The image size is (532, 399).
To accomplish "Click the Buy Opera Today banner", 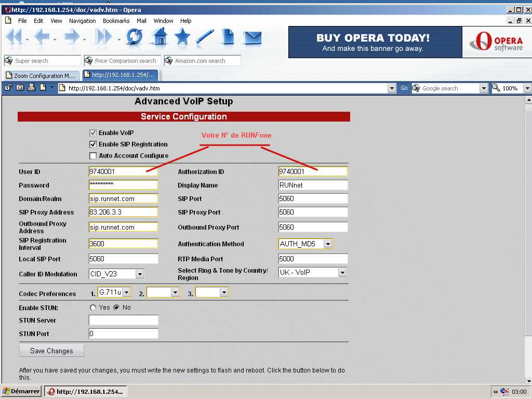I will pyautogui.click(x=375, y=42).
